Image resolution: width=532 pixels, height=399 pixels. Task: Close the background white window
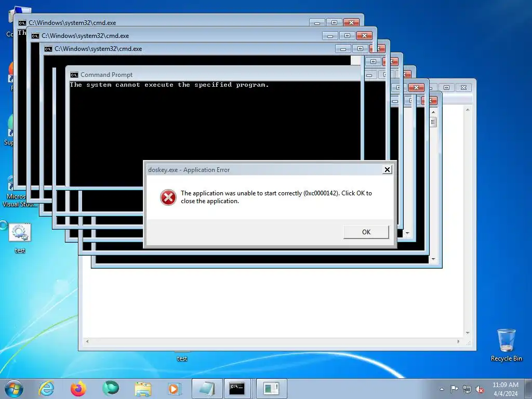pos(463,87)
